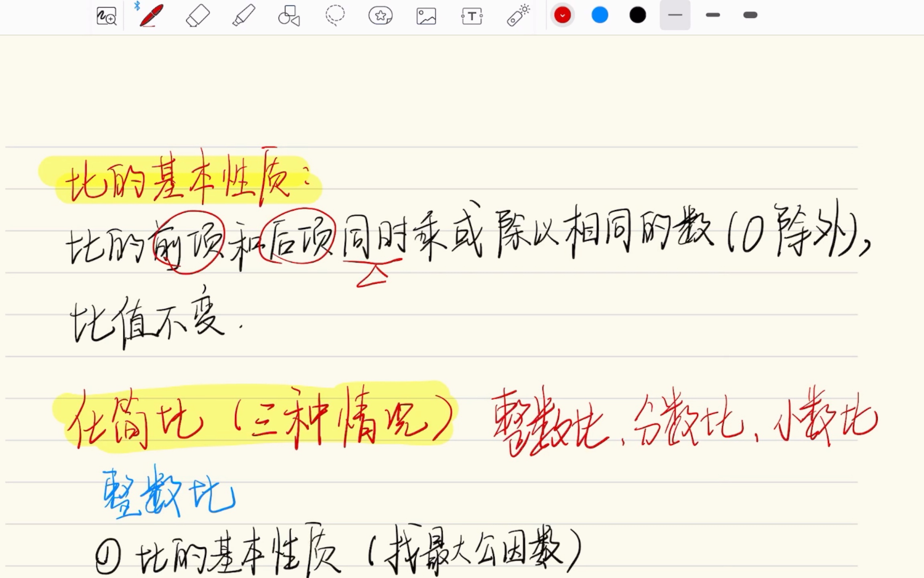The image size is (924, 578).
Task: Tap the Bluetooth indicator on the pen tool
Action: tap(137, 6)
